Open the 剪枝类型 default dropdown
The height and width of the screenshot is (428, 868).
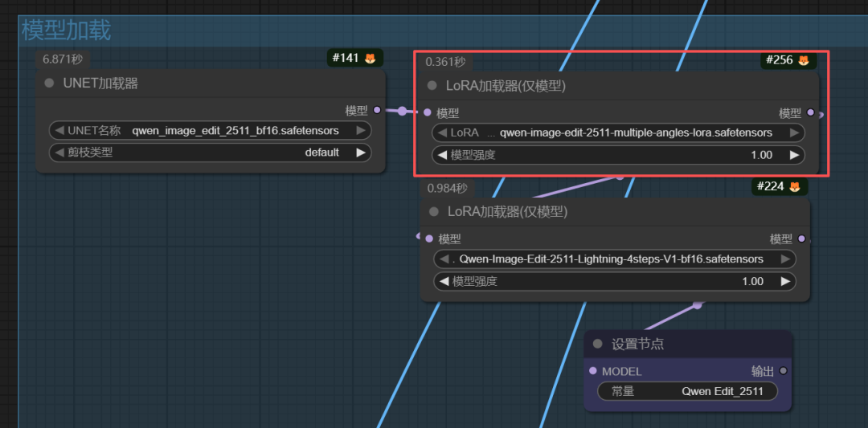(x=210, y=153)
